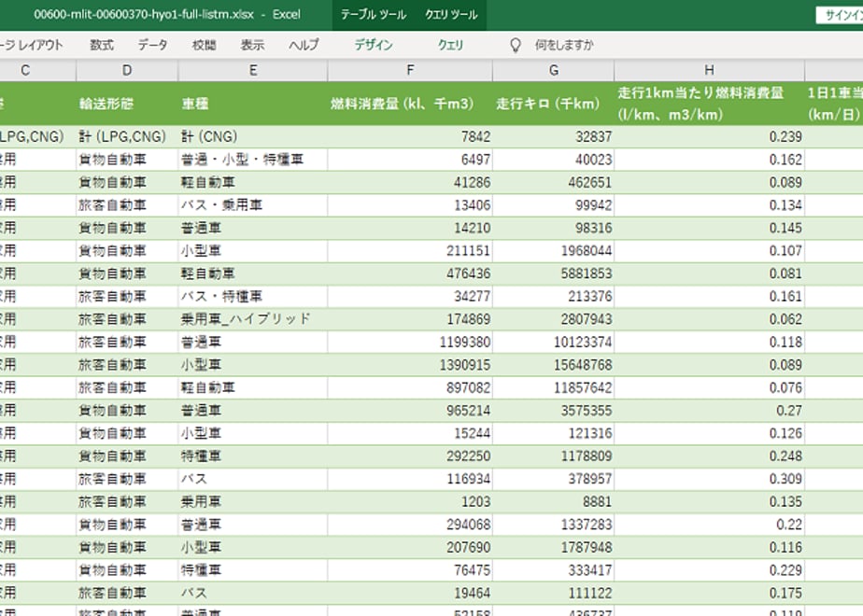The width and height of the screenshot is (863, 616).
Task: Select column D header
Action: coord(127,70)
